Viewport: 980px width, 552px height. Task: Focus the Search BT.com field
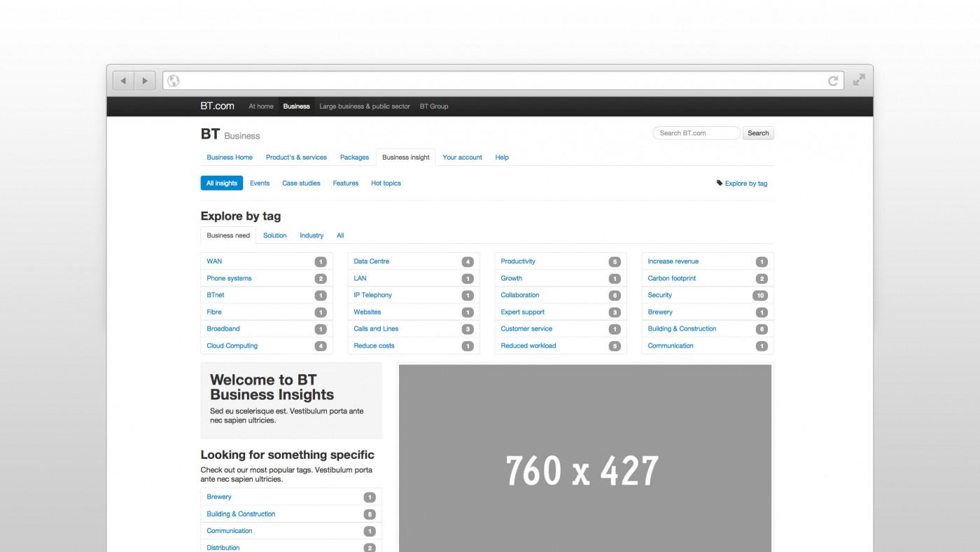point(696,133)
